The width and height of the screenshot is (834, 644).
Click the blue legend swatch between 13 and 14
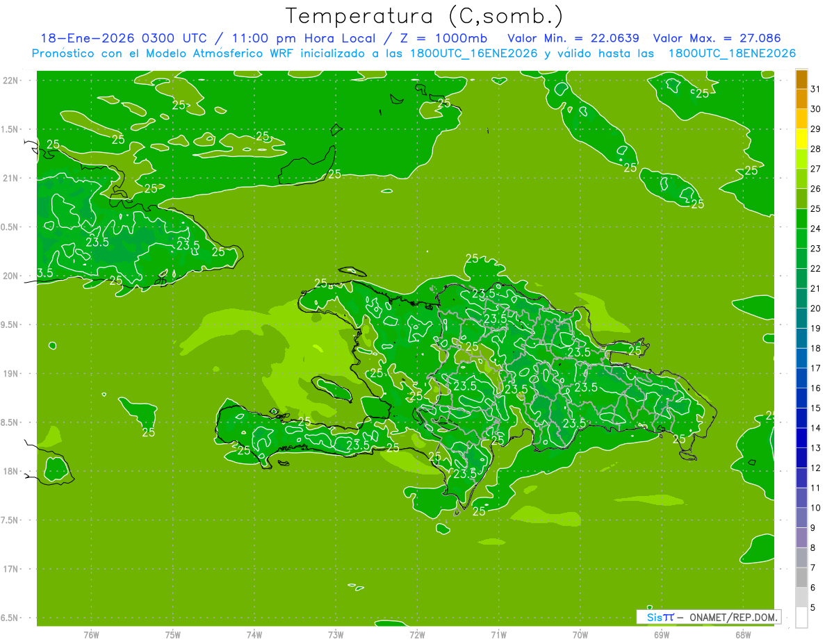pyautogui.click(x=801, y=438)
